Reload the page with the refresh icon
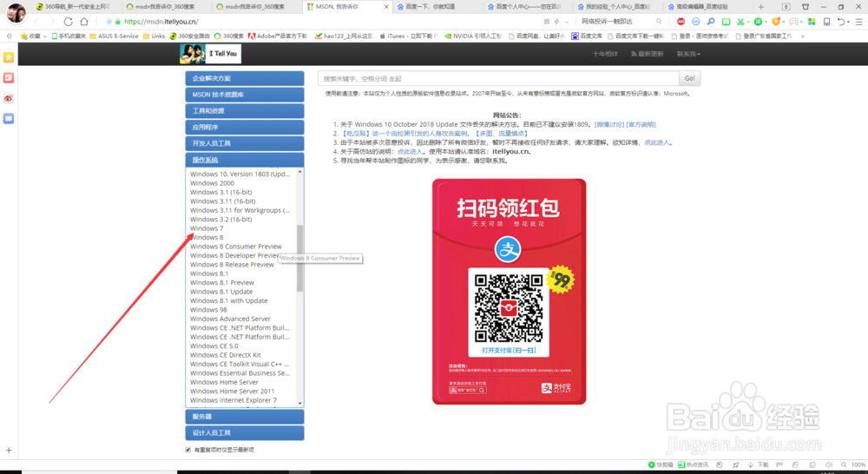This screenshot has width=868, height=474. click(68, 22)
